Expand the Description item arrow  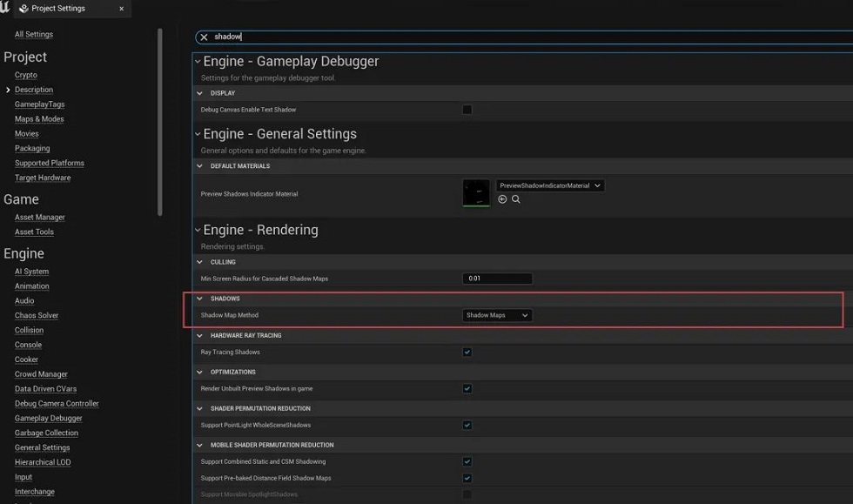click(8, 90)
